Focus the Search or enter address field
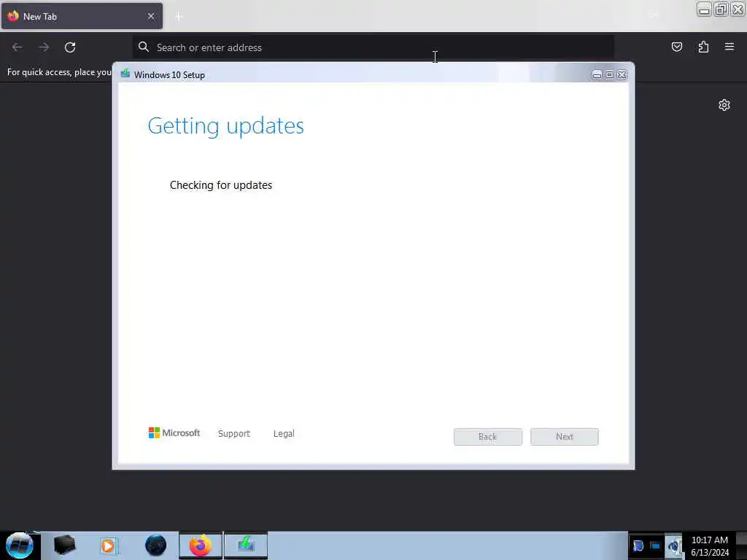Screen dimensions: 747x560 tap(373, 47)
